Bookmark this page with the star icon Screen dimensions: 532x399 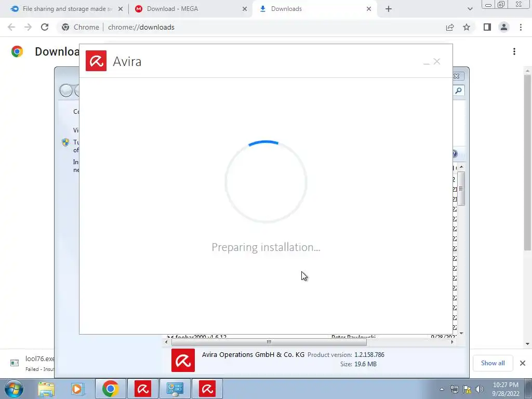point(467,27)
